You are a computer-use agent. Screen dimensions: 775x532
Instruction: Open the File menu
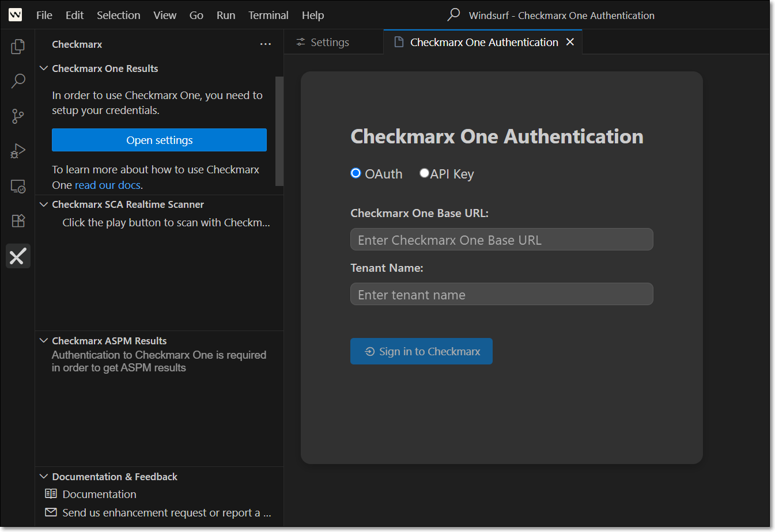[44, 15]
